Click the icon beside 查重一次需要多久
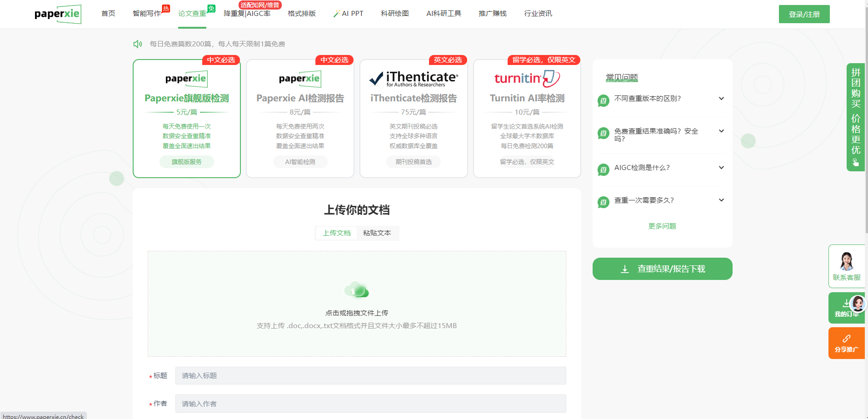The width and height of the screenshot is (868, 419). (603, 202)
